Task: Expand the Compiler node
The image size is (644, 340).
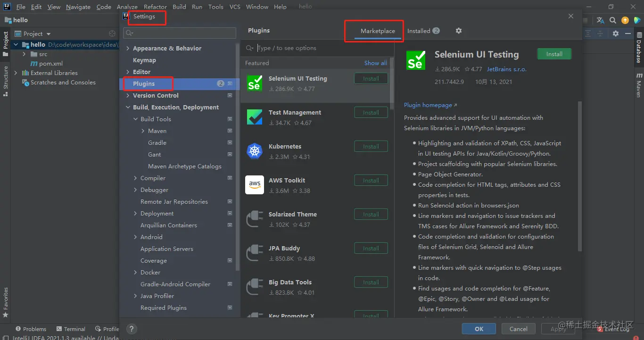Action: (x=135, y=178)
